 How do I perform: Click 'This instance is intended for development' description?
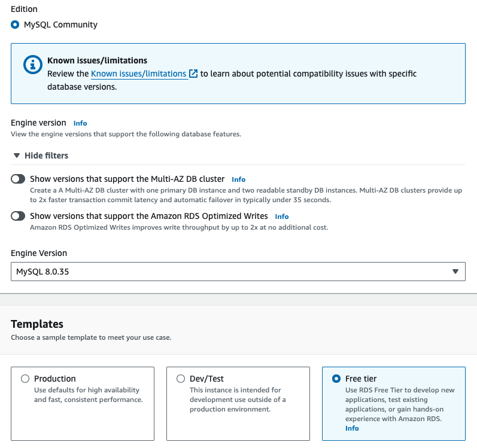click(238, 400)
